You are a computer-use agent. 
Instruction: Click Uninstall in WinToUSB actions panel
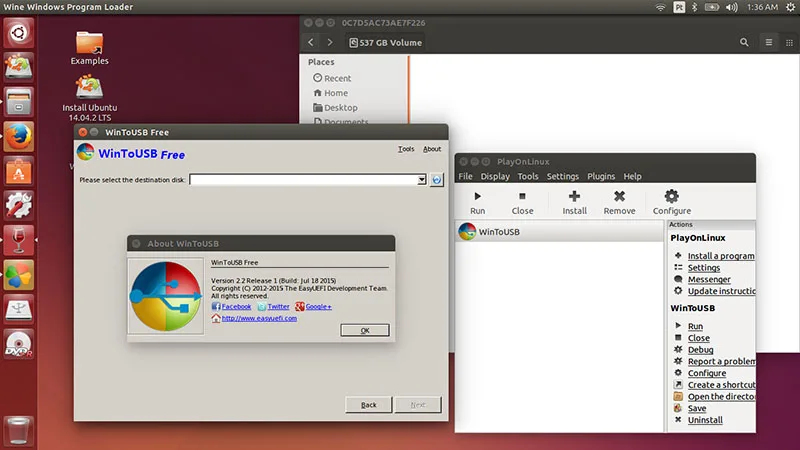click(x=705, y=420)
